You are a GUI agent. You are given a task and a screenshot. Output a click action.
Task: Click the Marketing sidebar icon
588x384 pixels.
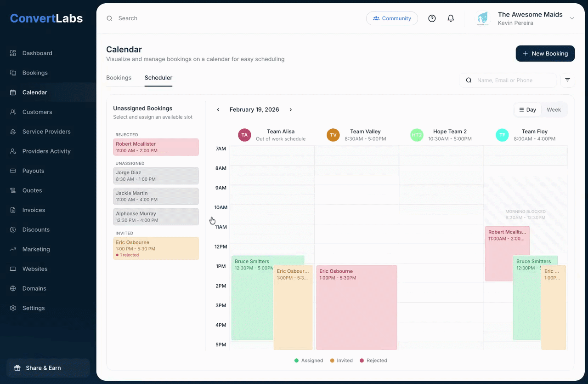point(13,249)
